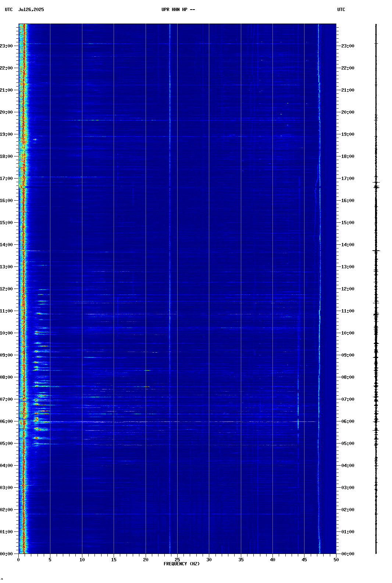Image resolution: width=392 pixels, height=583 pixels.
Task: Click the seismogram waveform trace beside the spectrogram
Action: [x=376, y=289]
